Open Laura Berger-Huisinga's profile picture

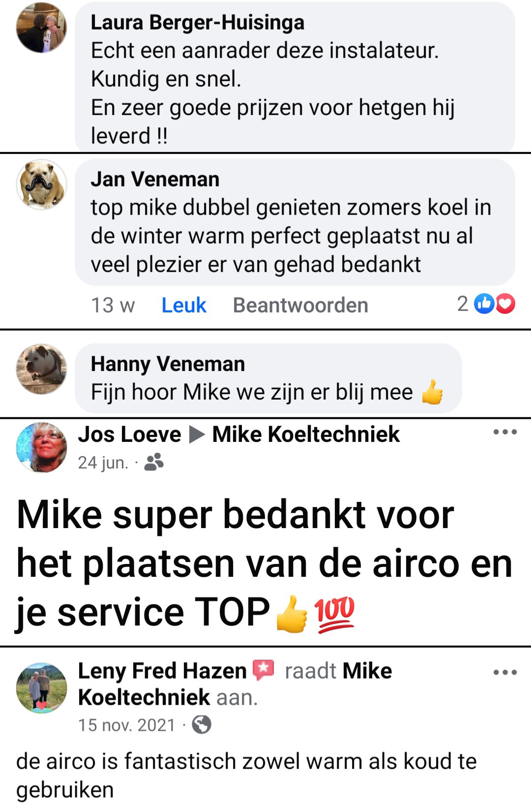(x=41, y=28)
